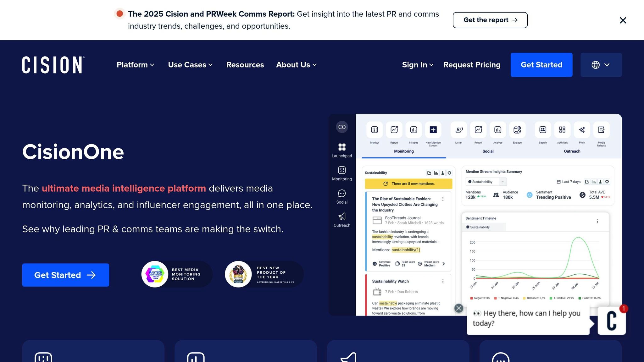The height and width of the screenshot is (362, 644).
Task: Click the Insights icon
Action: pos(414,130)
